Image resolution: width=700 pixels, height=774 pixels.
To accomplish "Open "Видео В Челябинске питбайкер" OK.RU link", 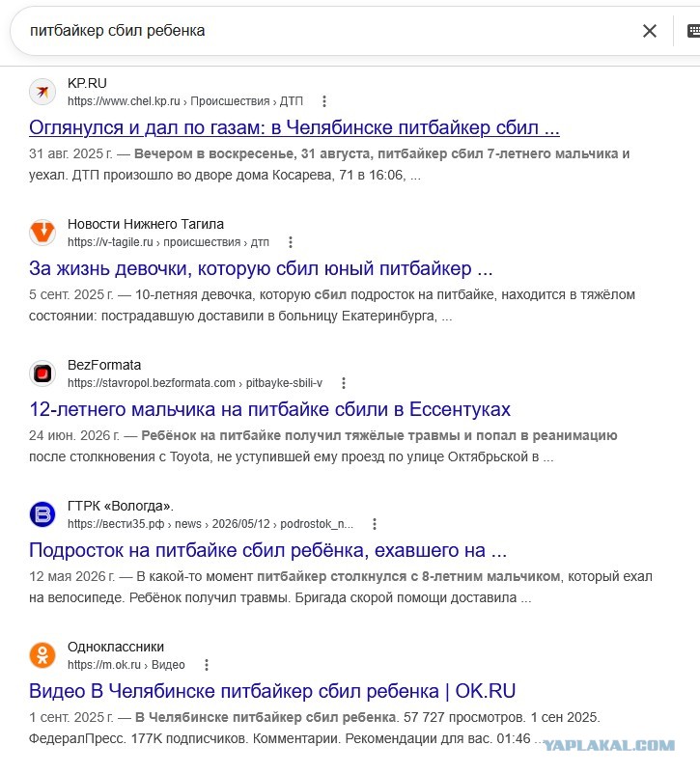I will (x=272, y=691).
